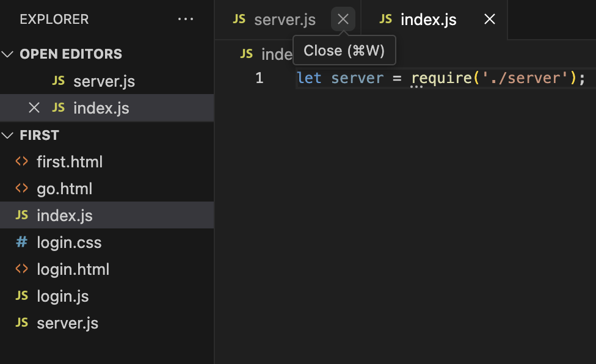Viewport: 596px width, 364px height.
Task: Collapse the Open Editors section
Action: (x=8, y=54)
